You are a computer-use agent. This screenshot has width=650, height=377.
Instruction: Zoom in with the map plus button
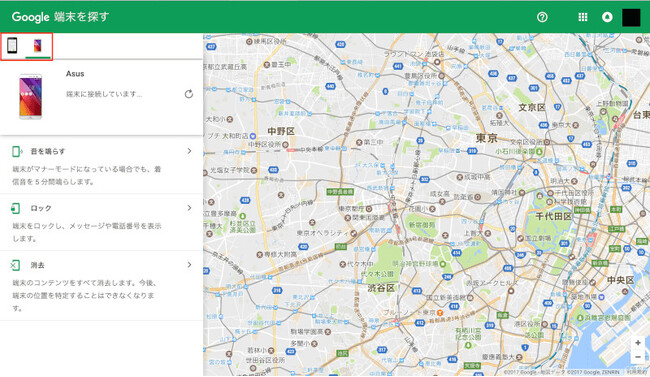pos(638,343)
